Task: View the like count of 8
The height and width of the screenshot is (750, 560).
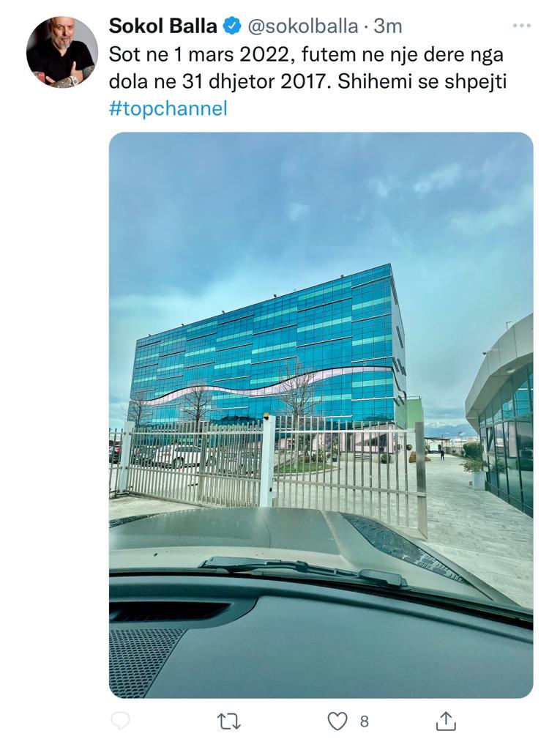Action: (365, 721)
